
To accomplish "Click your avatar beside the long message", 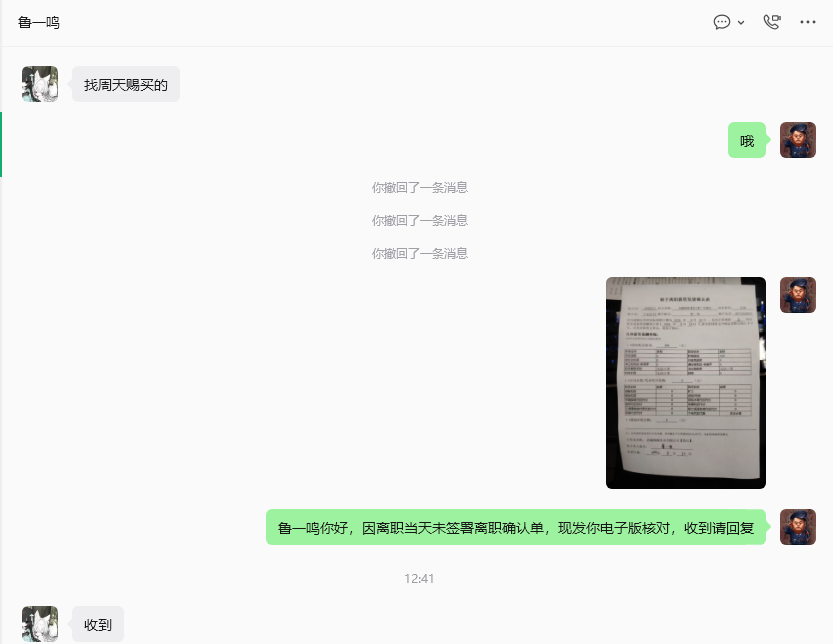I will coord(797,527).
